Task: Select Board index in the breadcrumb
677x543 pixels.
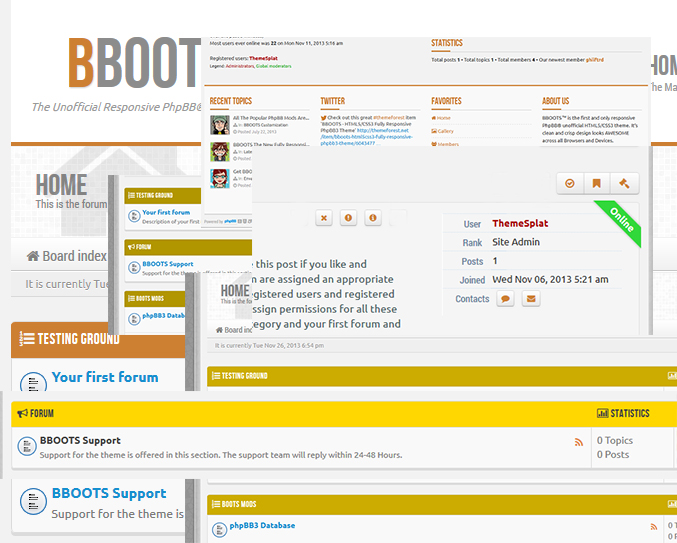Action: [74, 256]
